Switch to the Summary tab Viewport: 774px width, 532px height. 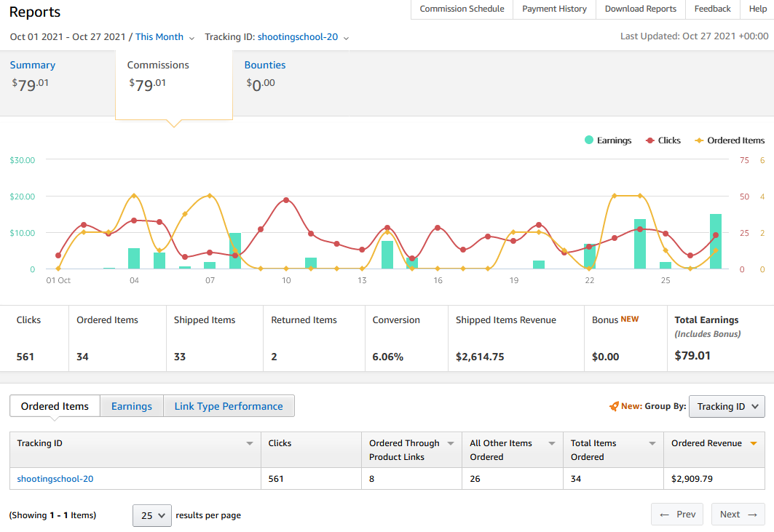(x=58, y=83)
